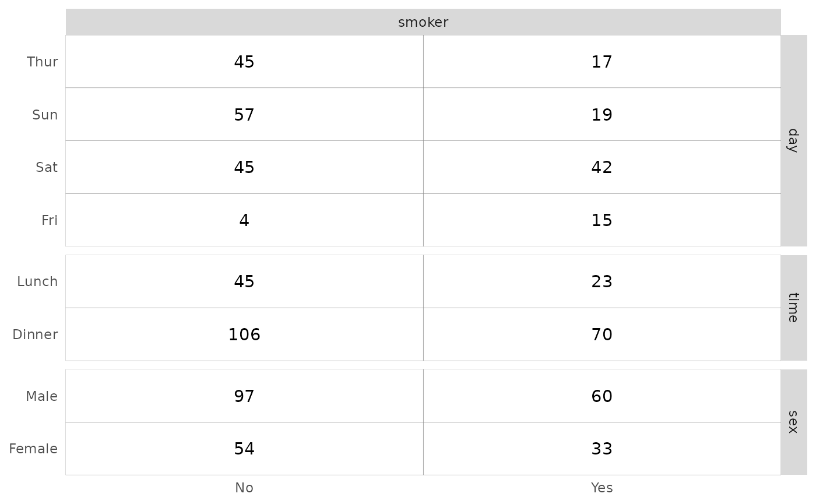Select the Female row label
Screen dimensions: 816x504
click(x=33, y=449)
